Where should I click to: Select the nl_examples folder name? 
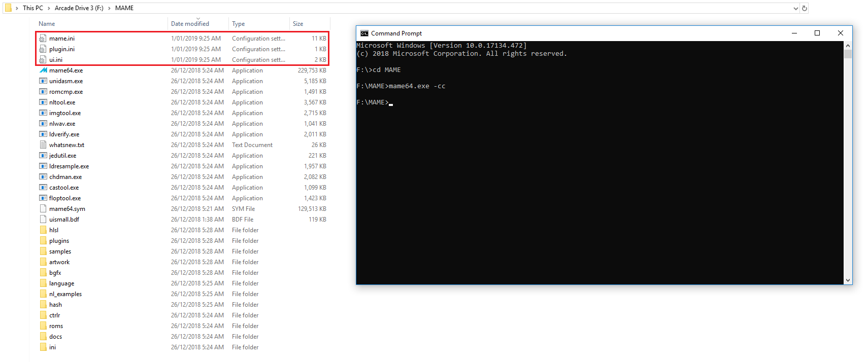[x=65, y=294]
